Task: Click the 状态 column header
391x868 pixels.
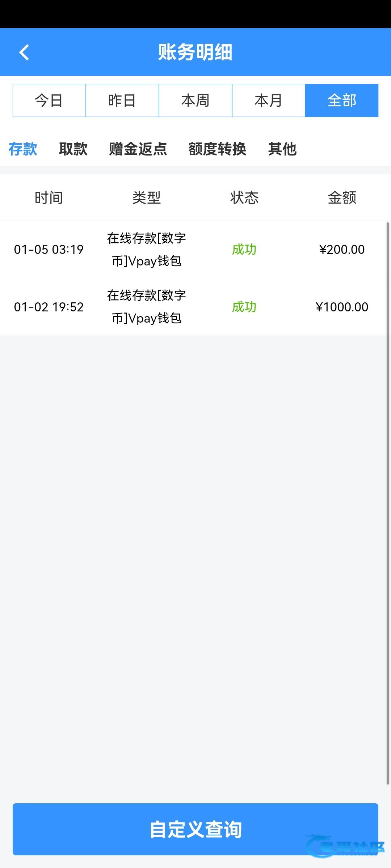Action: tap(244, 198)
